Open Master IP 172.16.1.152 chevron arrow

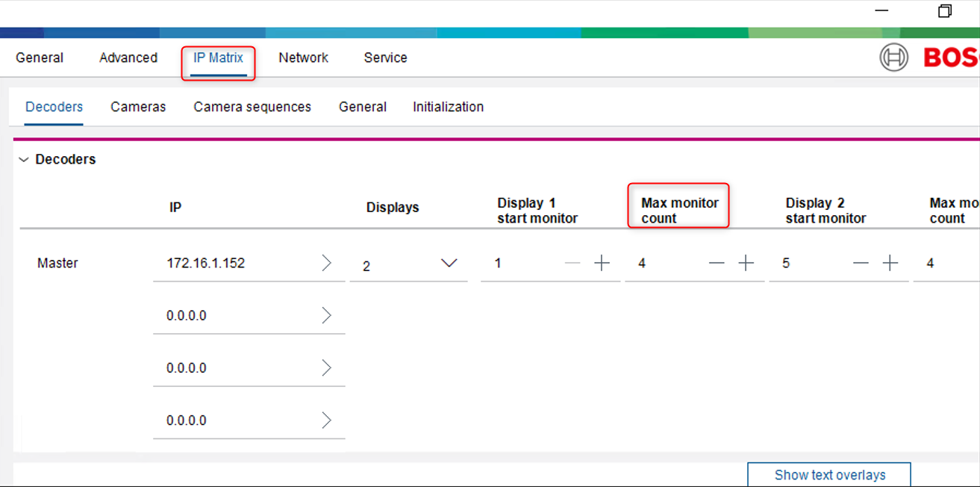326,263
